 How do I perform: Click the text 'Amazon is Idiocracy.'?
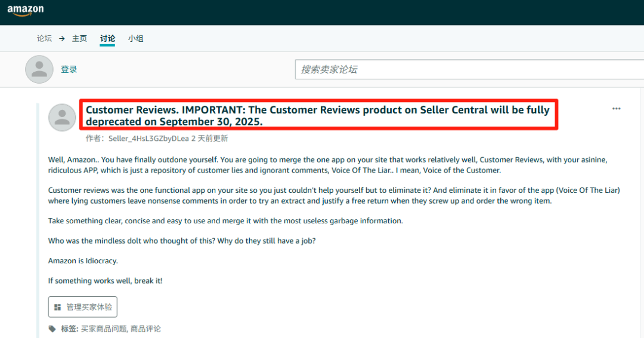click(x=83, y=261)
